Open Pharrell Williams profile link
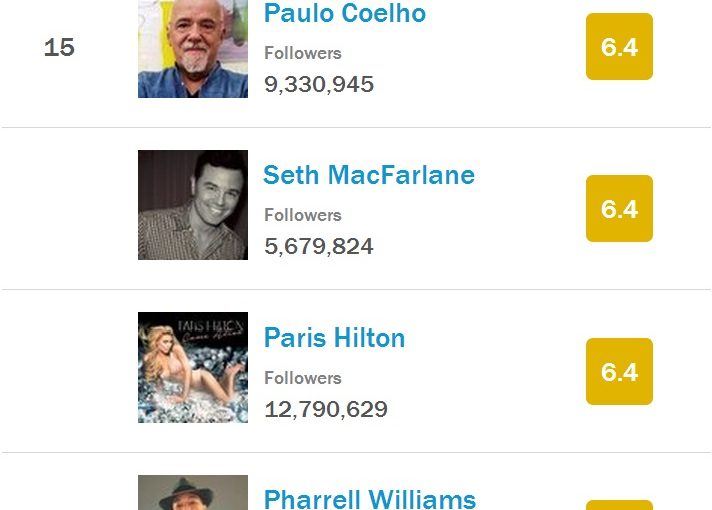Screen dimensions: 712x510 point(370,499)
